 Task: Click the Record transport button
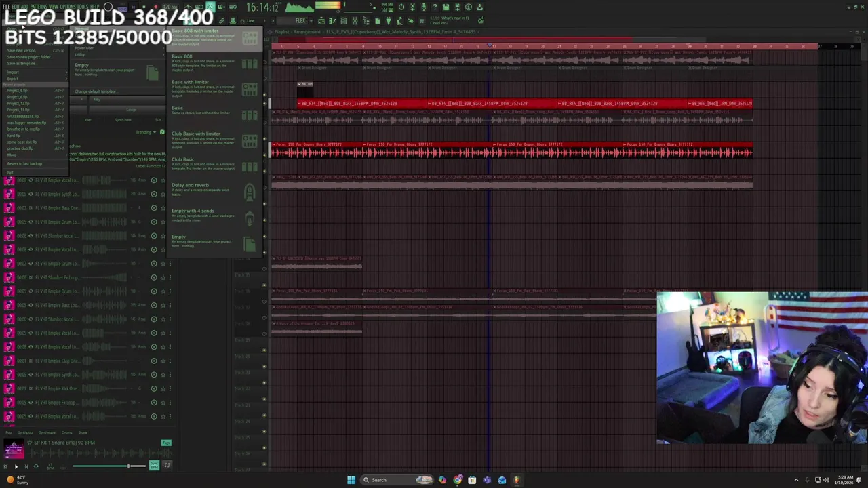click(x=155, y=7)
